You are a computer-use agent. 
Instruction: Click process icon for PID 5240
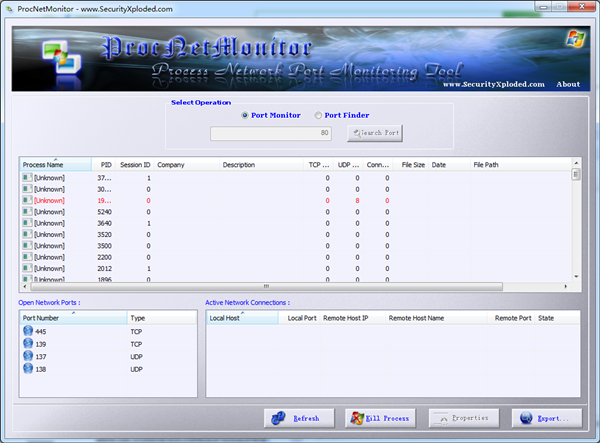pos(27,211)
